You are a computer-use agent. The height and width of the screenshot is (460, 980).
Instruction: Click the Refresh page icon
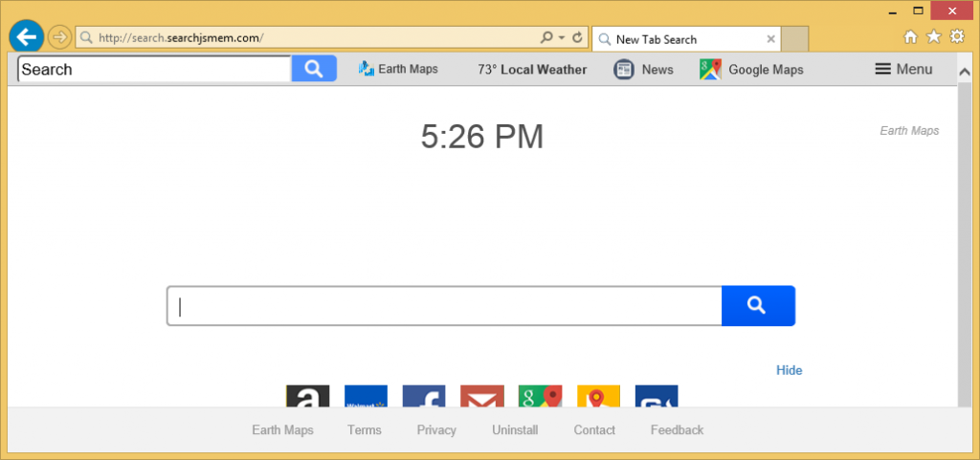[577, 37]
